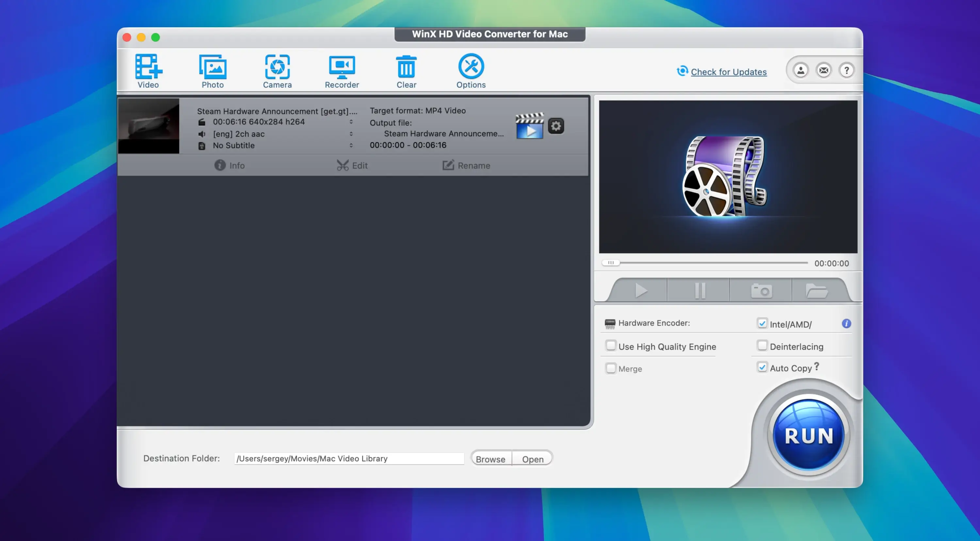This screenshot has width=980, height=541.
Task: Add a video with the Video button
Action: coord(148,71)
